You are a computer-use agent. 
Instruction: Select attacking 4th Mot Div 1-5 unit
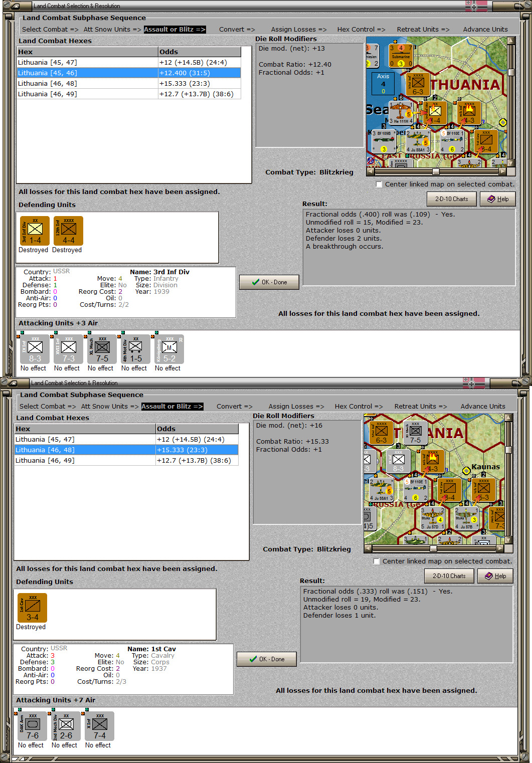click(135, 349)
